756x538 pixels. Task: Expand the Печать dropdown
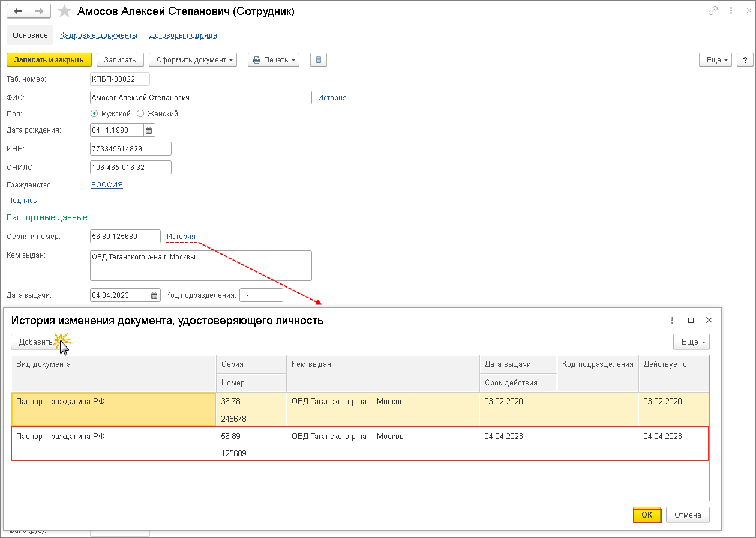273,60
